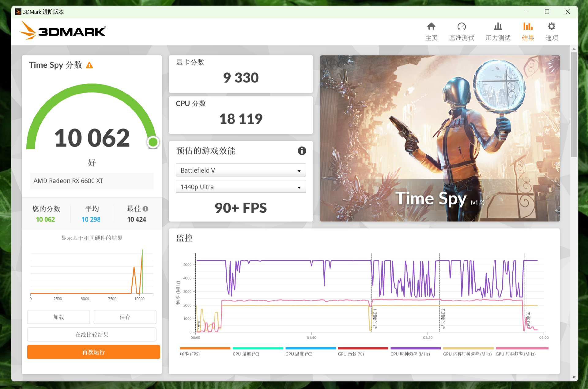This screenshot has height=389, width=588.
Task: Click the info icon beside 预估的游戏效能
Action: tap(302, 151)
